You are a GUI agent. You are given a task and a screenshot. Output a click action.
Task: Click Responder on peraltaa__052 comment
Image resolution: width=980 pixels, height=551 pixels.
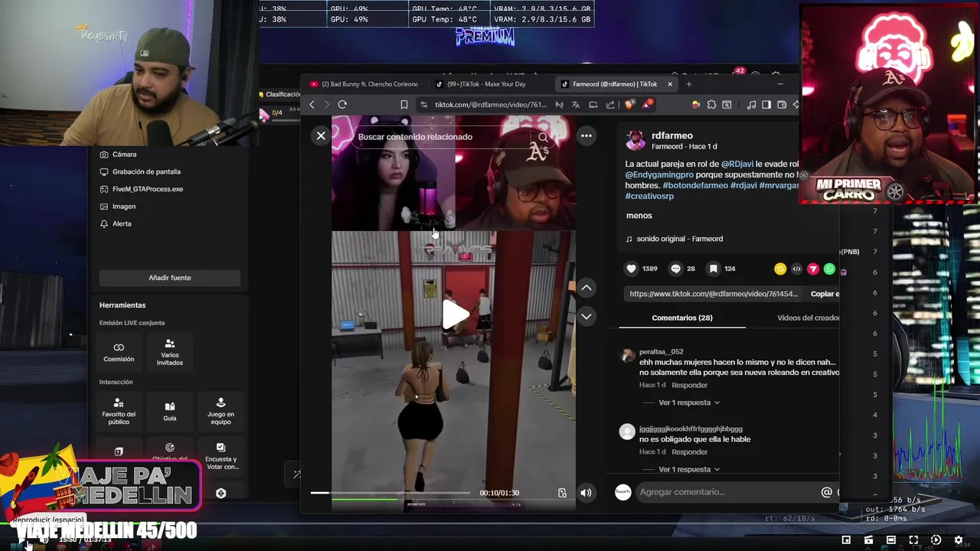click(x=689, y=385)
